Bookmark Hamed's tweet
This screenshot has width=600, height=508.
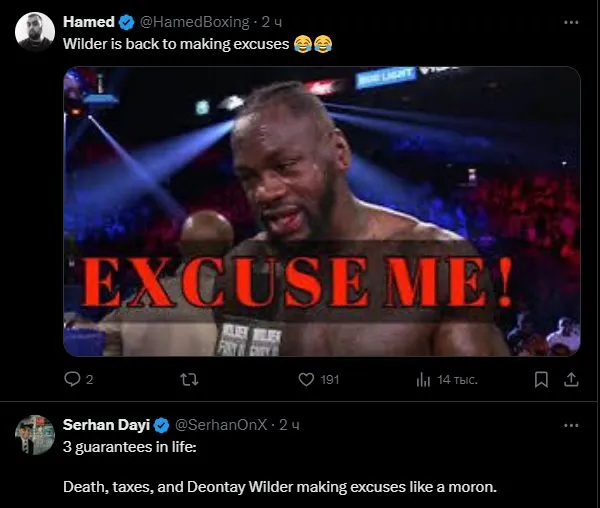tap(541, 380)
